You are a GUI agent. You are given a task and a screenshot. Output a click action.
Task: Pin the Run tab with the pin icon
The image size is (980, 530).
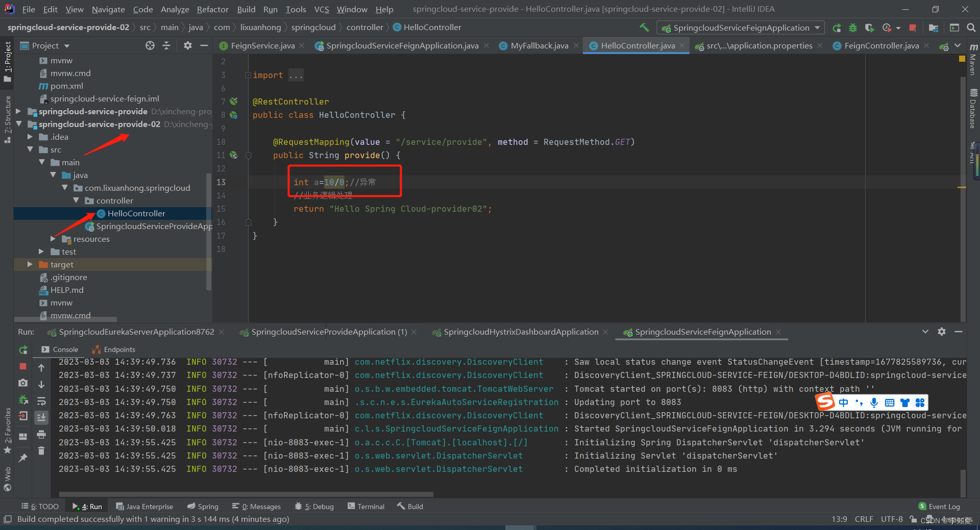[x=23, y=458]
